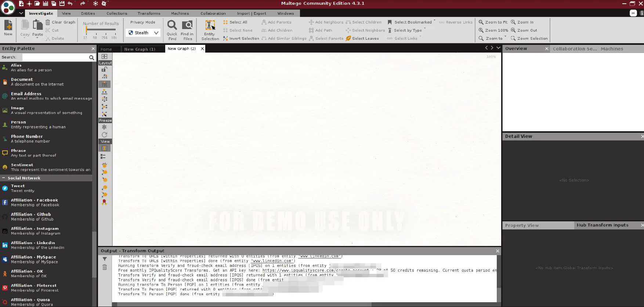This screenshot has height=307, width=644.
Task: Collapse Social Network palette group
Action: 4,178
